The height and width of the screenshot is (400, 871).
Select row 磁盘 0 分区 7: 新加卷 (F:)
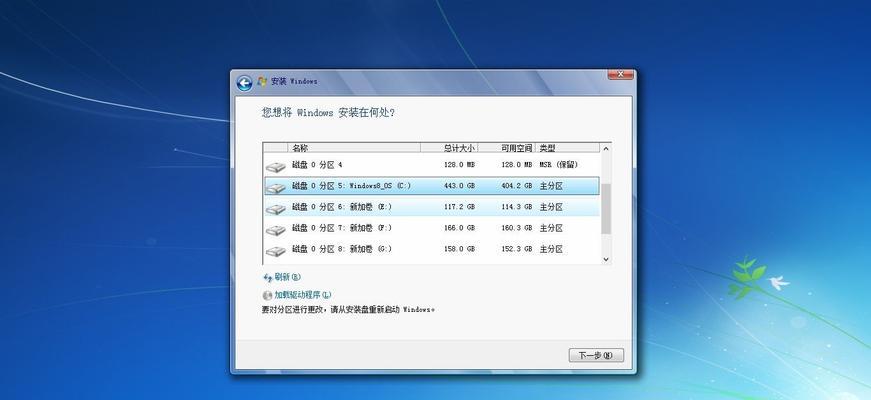click(x=431, y=228)
